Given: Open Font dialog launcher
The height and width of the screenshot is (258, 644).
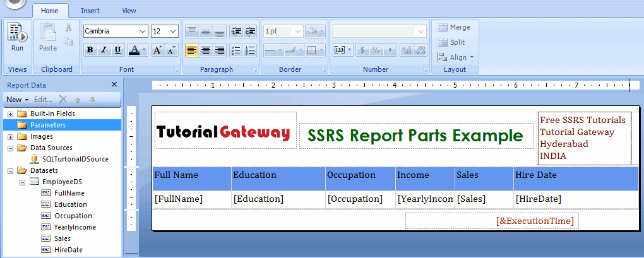Looking at the screenshot, I should [x=177, y=70].
